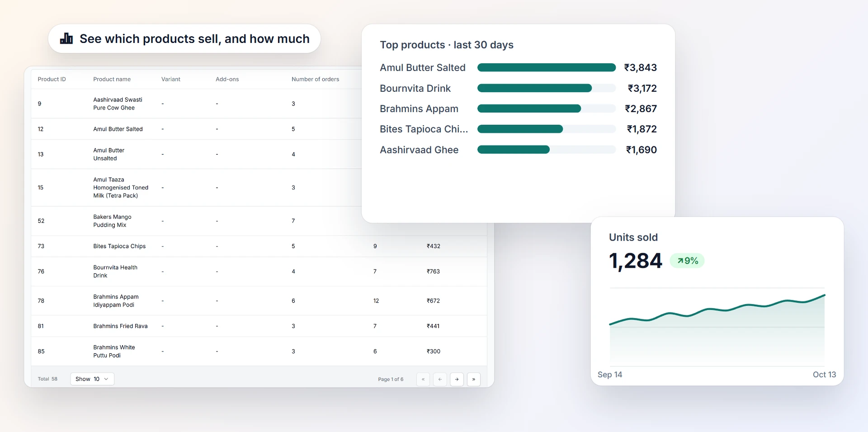Click the ₹3,843 top product value

click(x=640, y=67)
